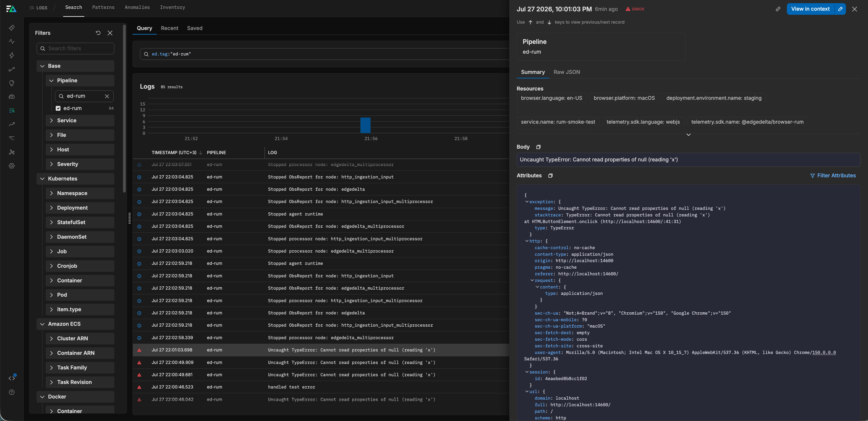Open the activity pulse icon in sidebar
868x421 pixels.
point(12,41)
